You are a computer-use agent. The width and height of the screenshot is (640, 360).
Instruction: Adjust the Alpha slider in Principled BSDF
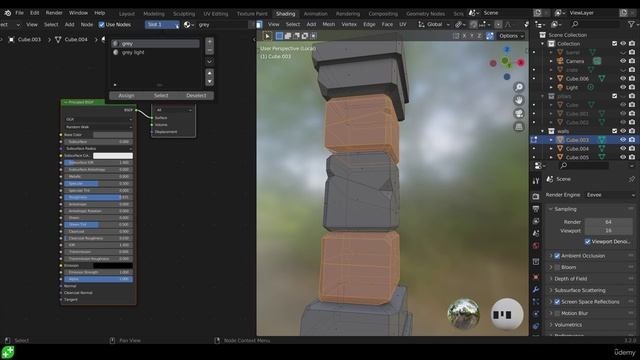tap(98, 279)
